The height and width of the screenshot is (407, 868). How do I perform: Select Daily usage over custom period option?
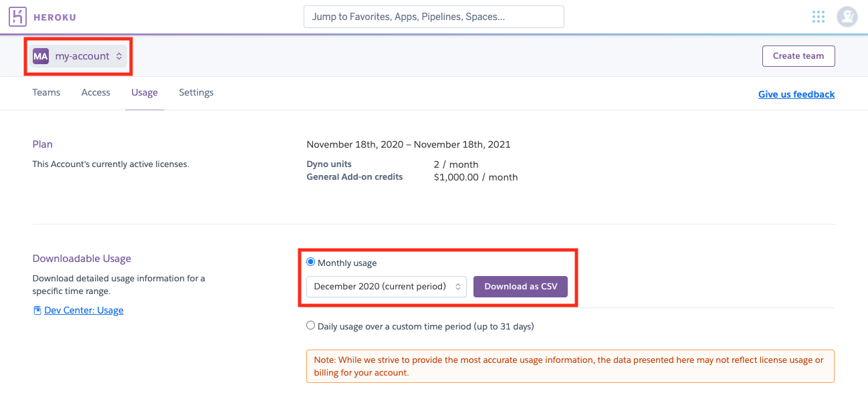click(x=310, y=326)
